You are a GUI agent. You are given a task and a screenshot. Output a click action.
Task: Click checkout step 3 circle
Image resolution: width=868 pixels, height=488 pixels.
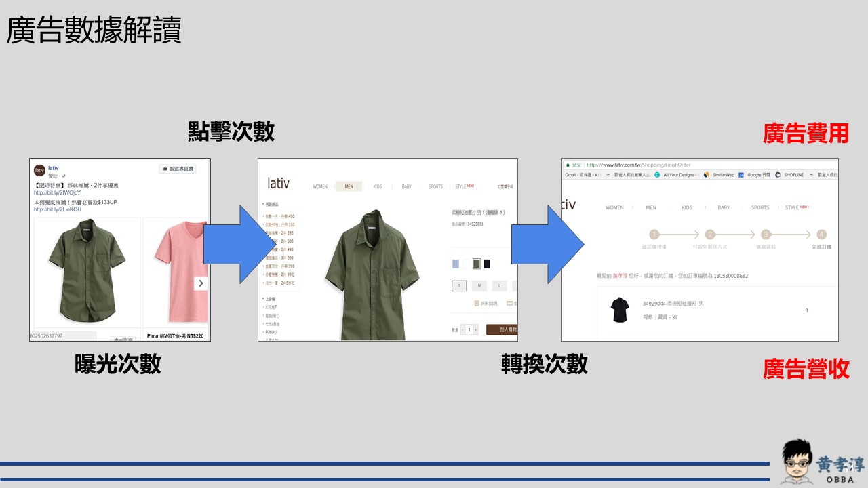click(x=766, y=235)
